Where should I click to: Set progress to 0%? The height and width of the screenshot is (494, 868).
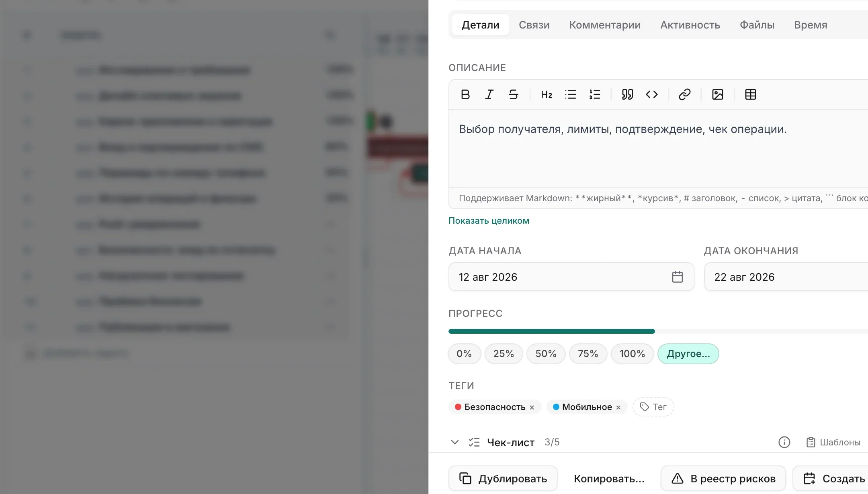click(x=464, y=354)
